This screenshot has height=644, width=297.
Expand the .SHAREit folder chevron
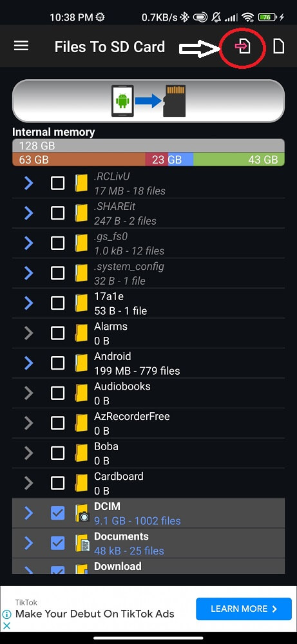tap(28, 213)
